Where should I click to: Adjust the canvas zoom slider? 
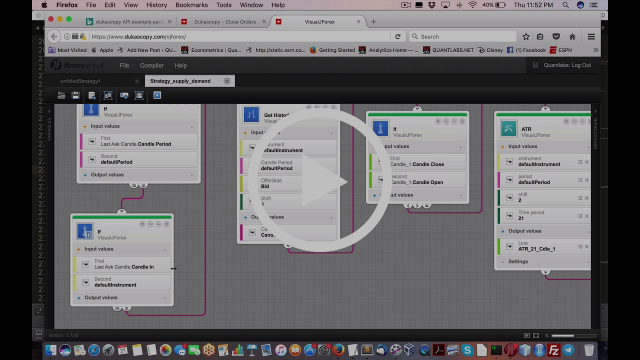click(573, 336)
